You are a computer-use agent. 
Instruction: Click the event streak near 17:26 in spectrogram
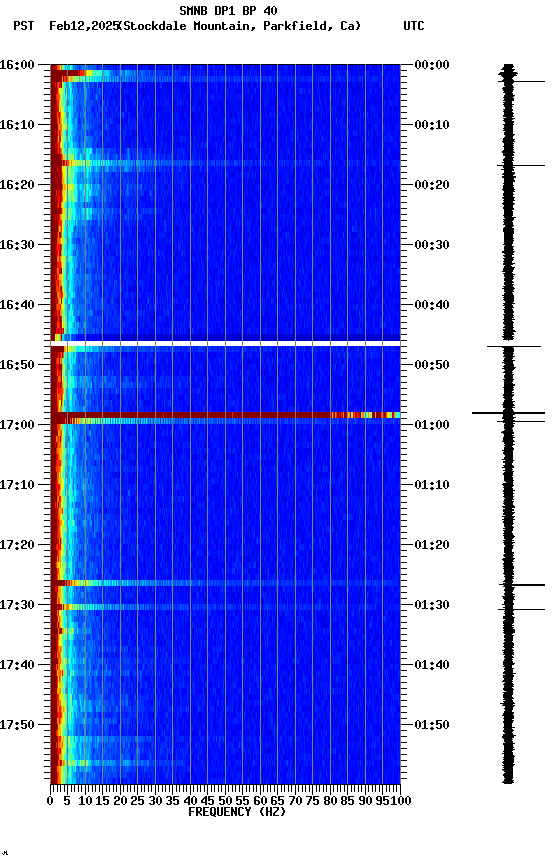pyautogui.click(x=225, y=583)
